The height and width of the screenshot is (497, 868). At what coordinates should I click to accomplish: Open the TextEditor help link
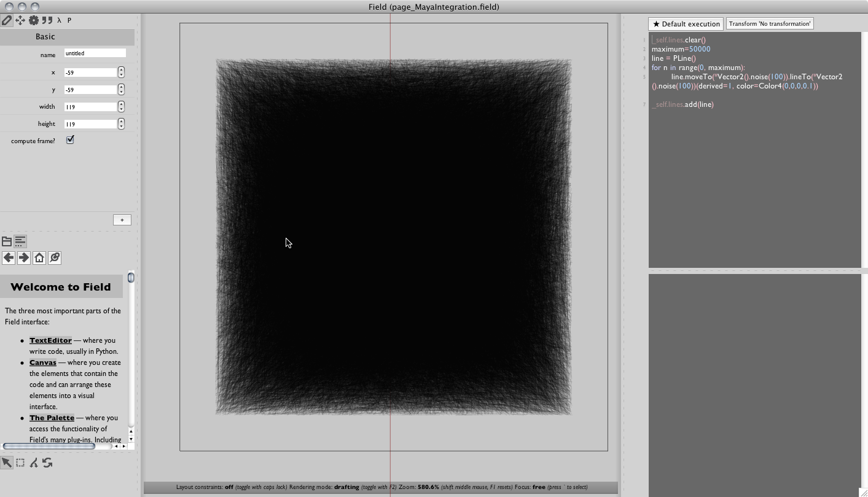pos(50,340)
